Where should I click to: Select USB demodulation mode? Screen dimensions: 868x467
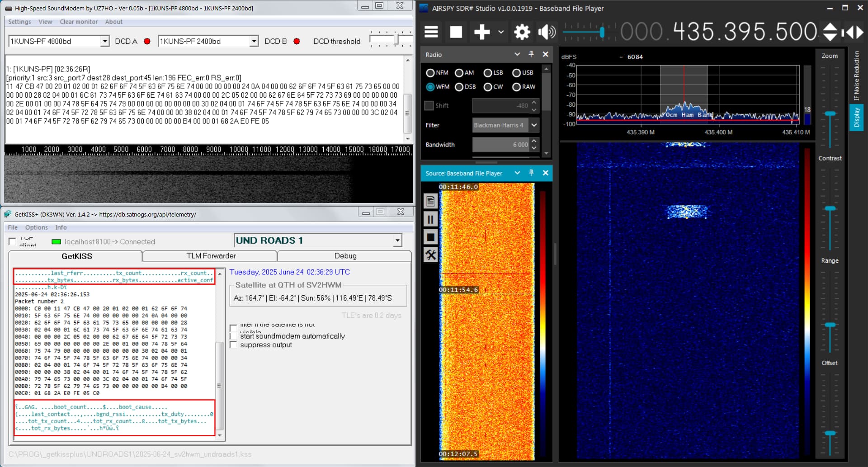[x=523, y=73]
